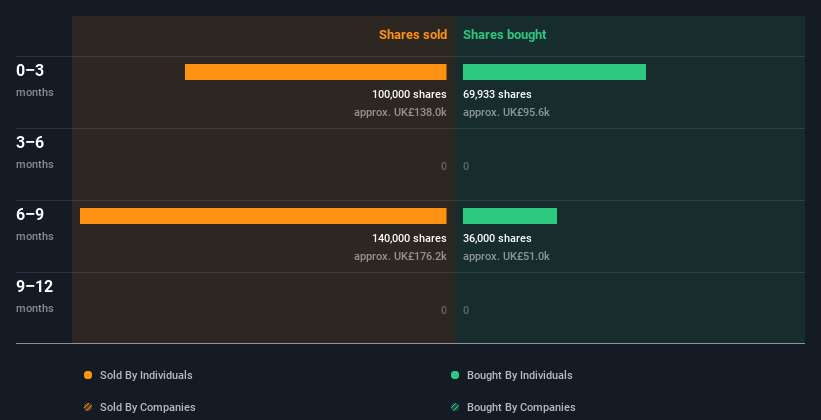Select the Sold By Individuals legend label
The width and height of the screenshot is (821, 420).
tap(146, 375)
